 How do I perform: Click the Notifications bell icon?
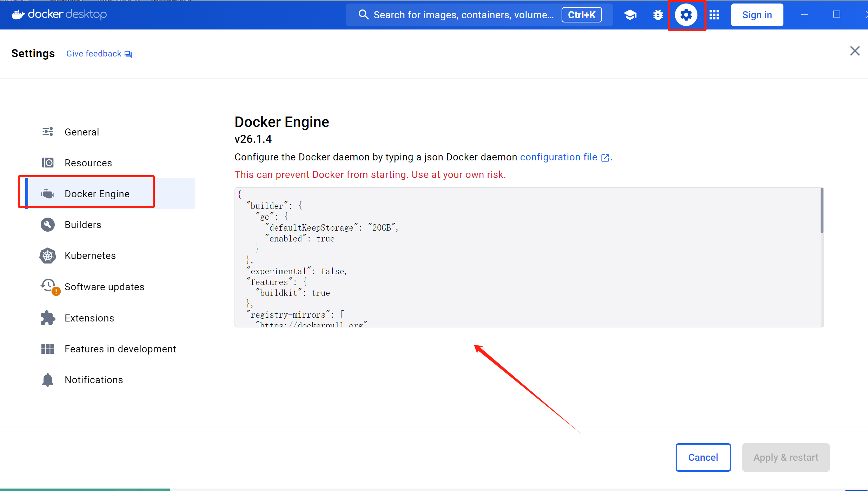point(48,380)
